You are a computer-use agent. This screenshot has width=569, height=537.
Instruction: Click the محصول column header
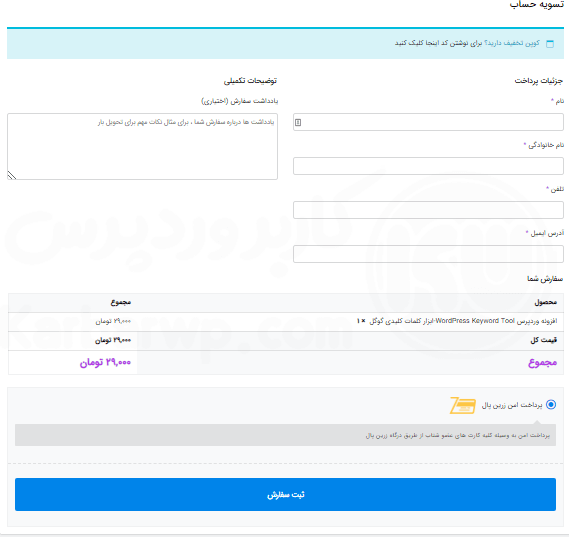[x=546, y=302]
